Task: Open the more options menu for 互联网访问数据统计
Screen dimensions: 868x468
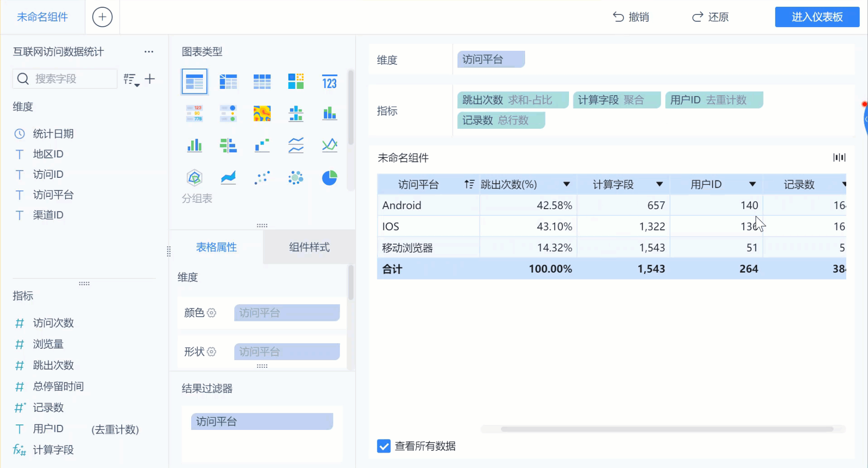Action: 149,52
